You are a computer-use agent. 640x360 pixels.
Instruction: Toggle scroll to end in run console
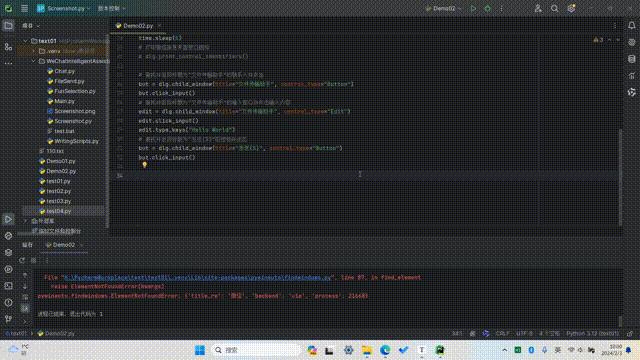(25, 308)
